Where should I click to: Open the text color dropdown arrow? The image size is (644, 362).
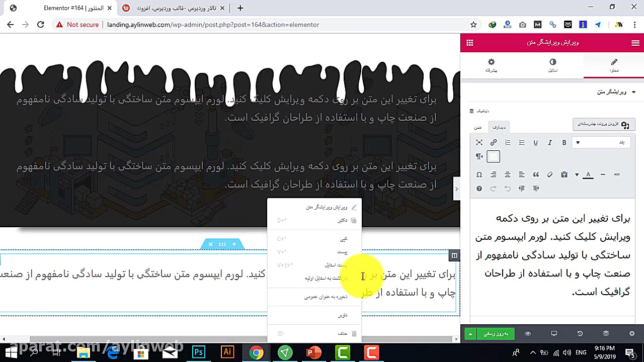[x=577, y=174]
